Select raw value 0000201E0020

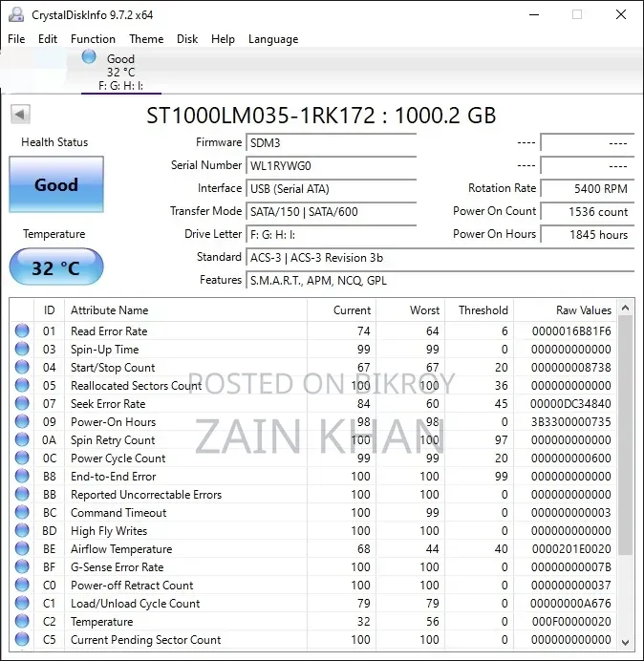(571, 549)
